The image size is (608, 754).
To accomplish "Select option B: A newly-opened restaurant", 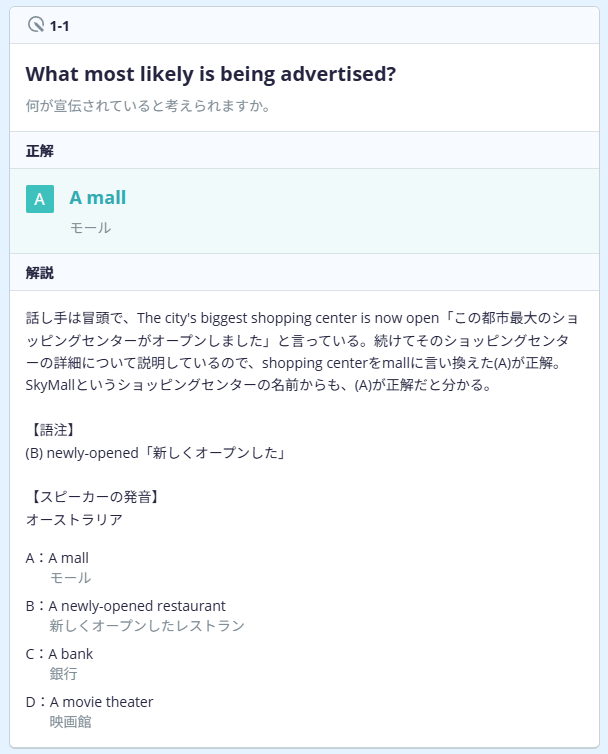I will pos(137,606).
